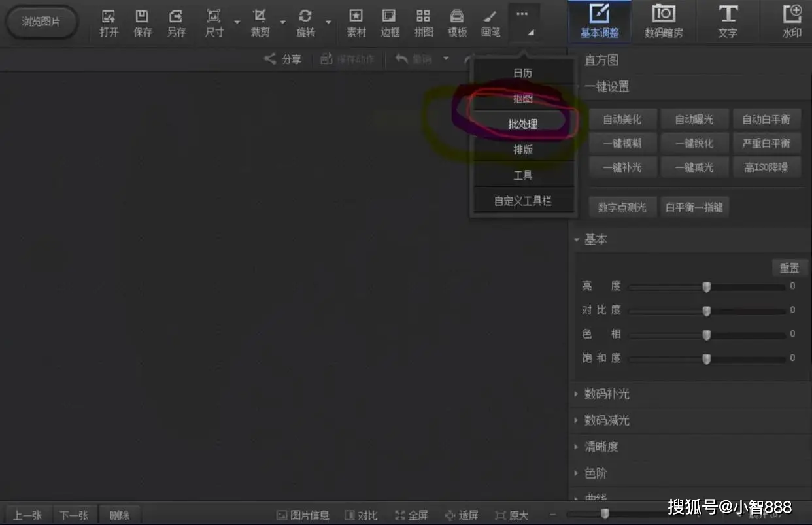The width and height of the screenshot is (812, 525).
Task: Select the 打开 (Open) tool
Action: pyautogui.click(x=109, y=22)
